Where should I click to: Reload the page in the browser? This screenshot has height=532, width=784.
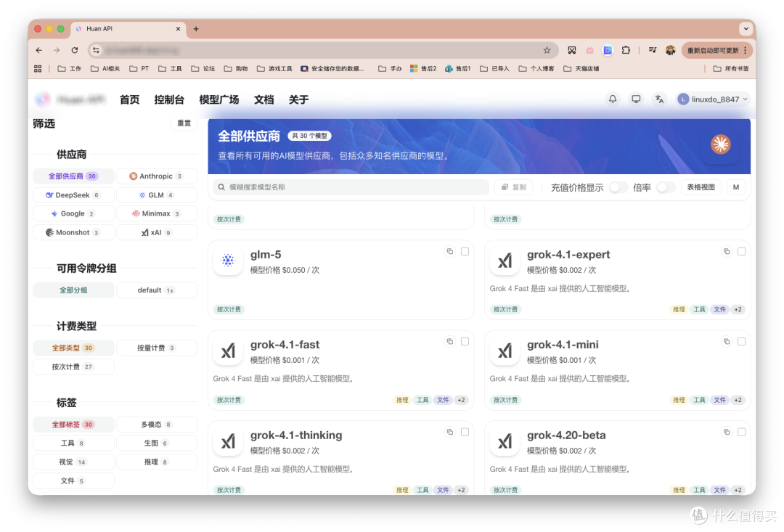pyautogui.click(x=75, y=50)
